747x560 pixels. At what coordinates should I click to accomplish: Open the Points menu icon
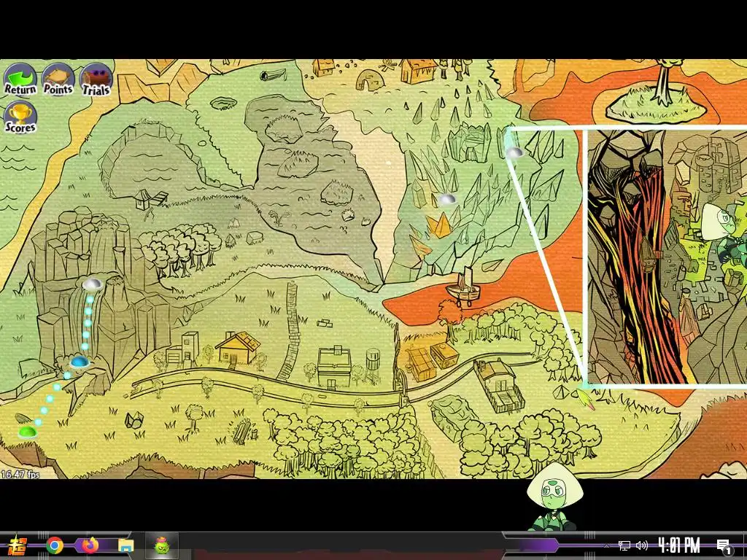coord(58,79)
